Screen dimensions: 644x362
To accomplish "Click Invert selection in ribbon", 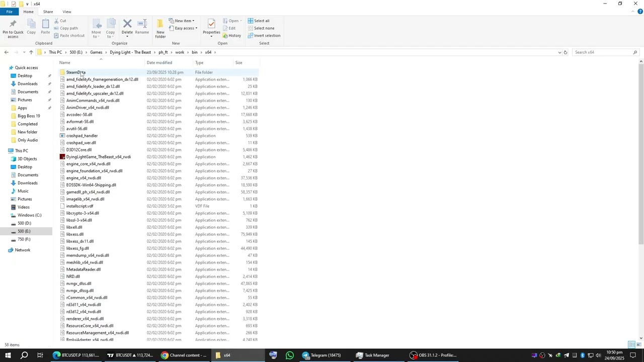I will tap(264, 36).
